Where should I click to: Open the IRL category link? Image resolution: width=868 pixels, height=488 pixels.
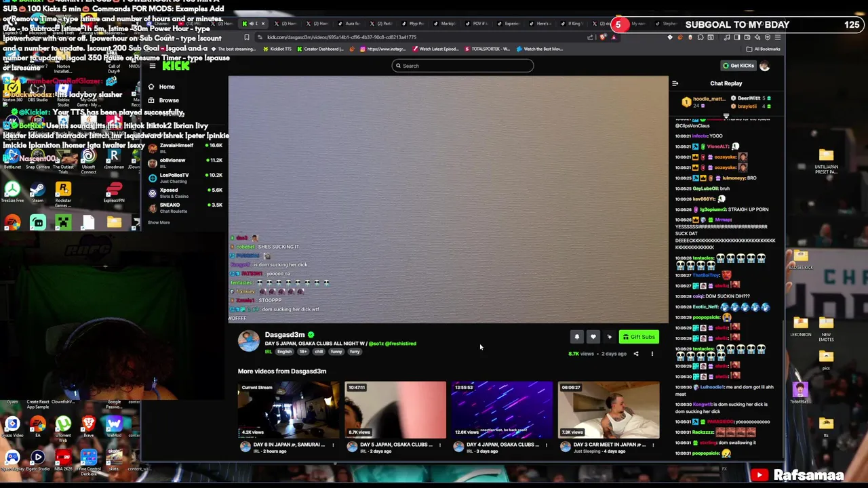pyautogui.click(x=269, y=352)
